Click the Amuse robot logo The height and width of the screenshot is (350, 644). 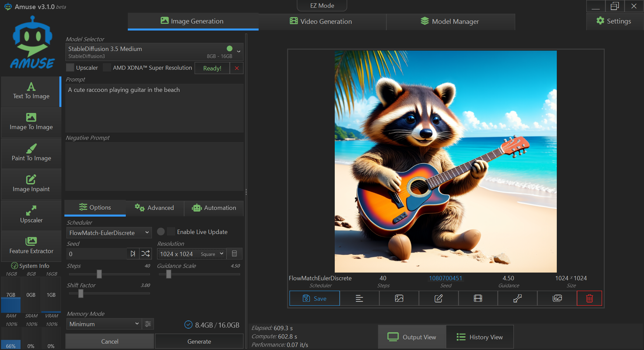tap(32, 42)
